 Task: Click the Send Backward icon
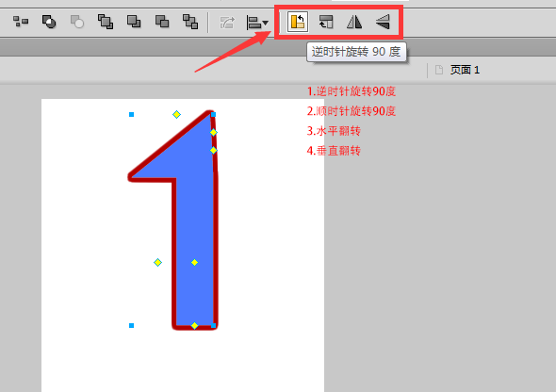[x=162, y=22]
